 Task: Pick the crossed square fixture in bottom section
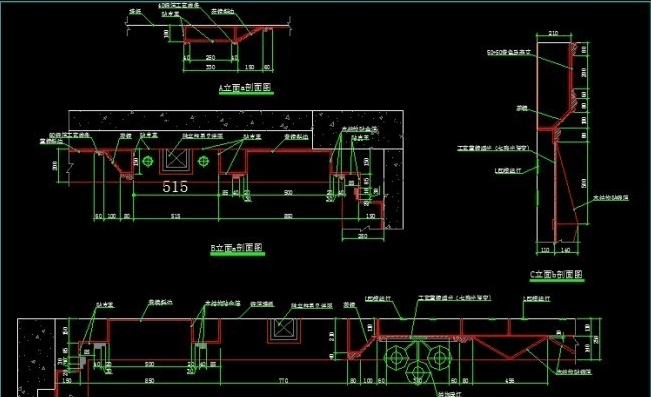pos(284,329)
